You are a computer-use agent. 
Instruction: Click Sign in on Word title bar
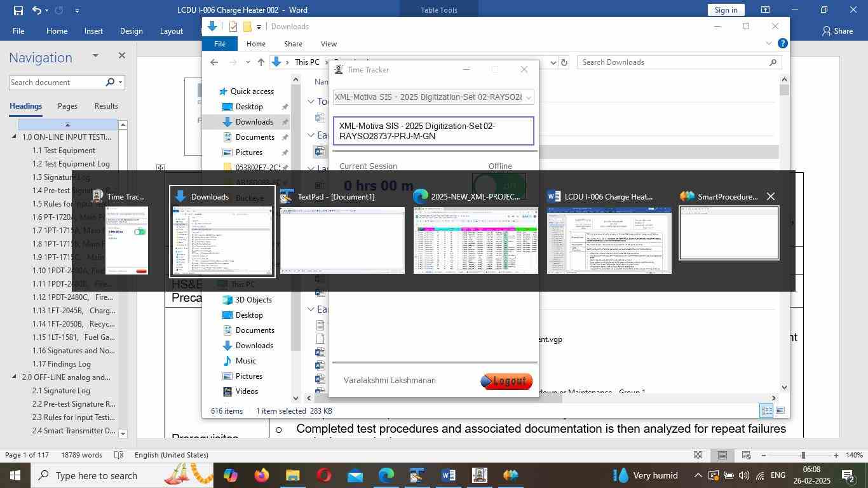(726, 10)
